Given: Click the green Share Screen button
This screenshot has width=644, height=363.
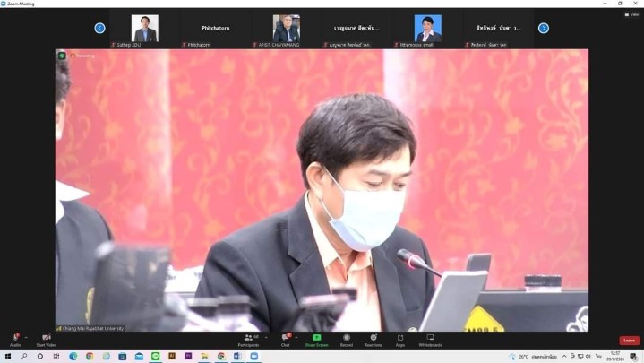Looking at the screenshot, I should point(317,340).
